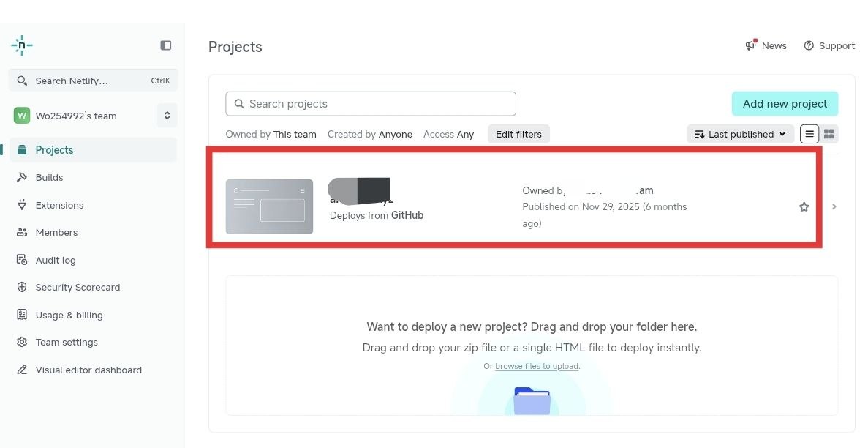Viewport: 868px width, 448px height.
Task: Click the Security Scorecard shield icon
Action: [22, 287]
